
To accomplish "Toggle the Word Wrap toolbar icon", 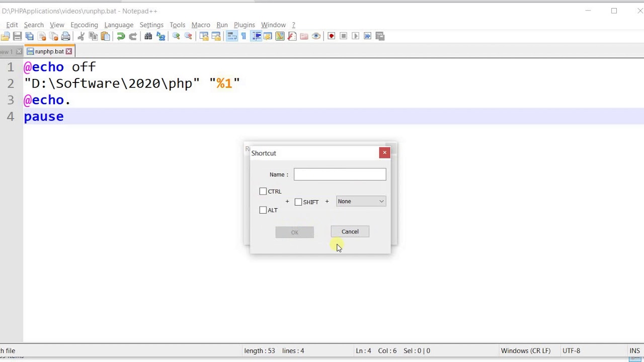I will [231, 36].
